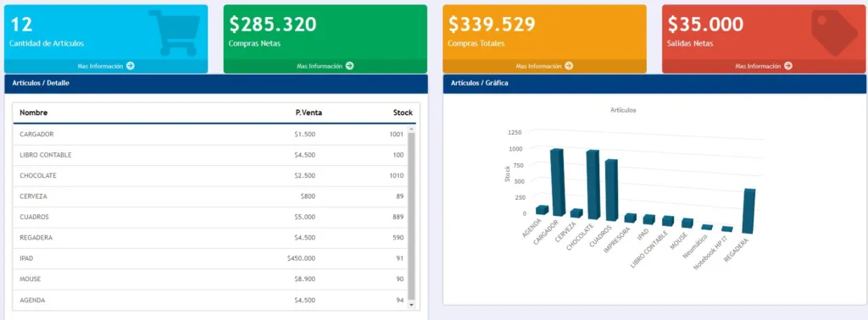Select the CARGADOR row in table
Image resolution: width=868 pixels, height=320 pixels.
point(210,135)
